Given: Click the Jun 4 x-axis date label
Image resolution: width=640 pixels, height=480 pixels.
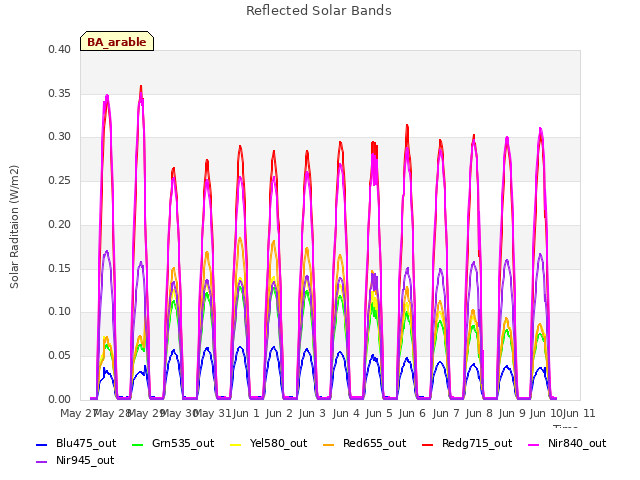Looking at the screenshot, I should tap(346, 413).
